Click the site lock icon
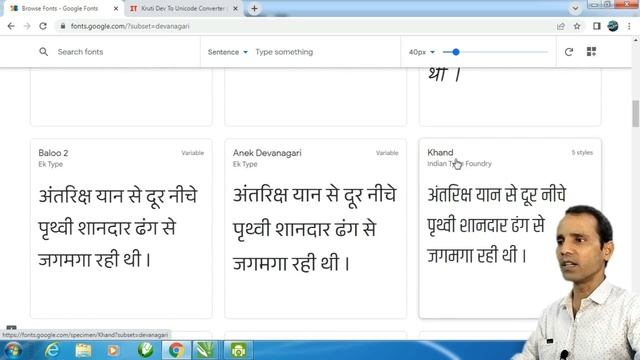The image size is (640, 360). tap(63, 26)
